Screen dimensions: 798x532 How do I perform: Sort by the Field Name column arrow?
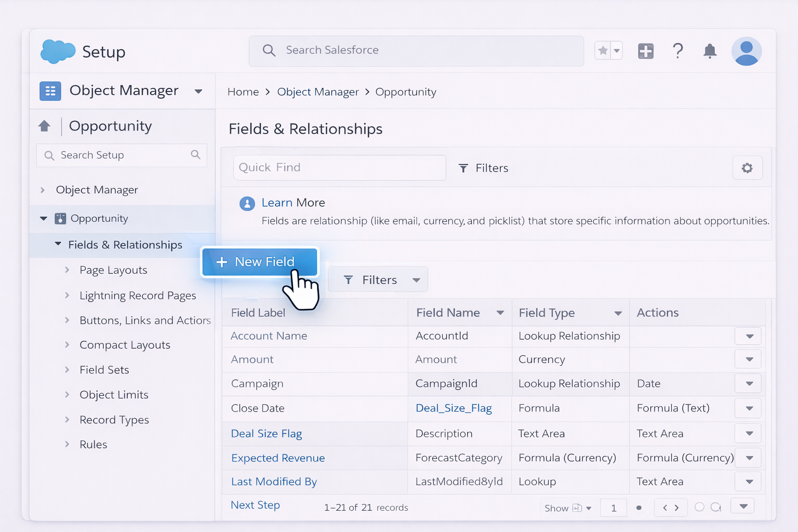click(x=500, y=313)
